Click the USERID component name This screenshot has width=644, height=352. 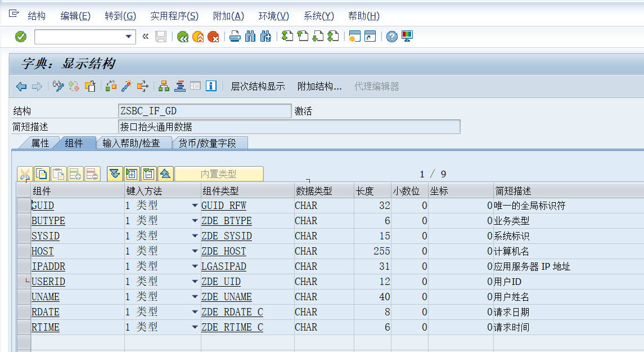(48, 282)
